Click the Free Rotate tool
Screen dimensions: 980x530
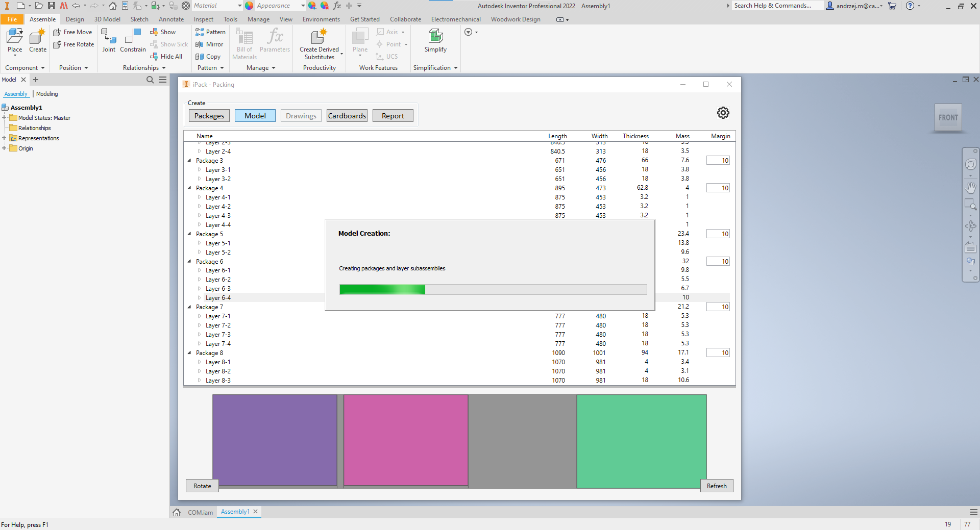74,44
